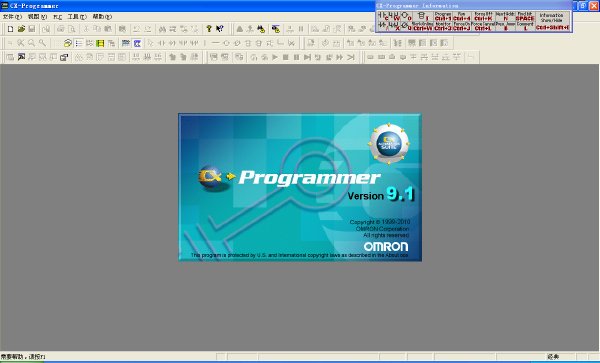The image size is (600, 363).
Task: Open an existing file via folder icon
Action: pos(21,29)
